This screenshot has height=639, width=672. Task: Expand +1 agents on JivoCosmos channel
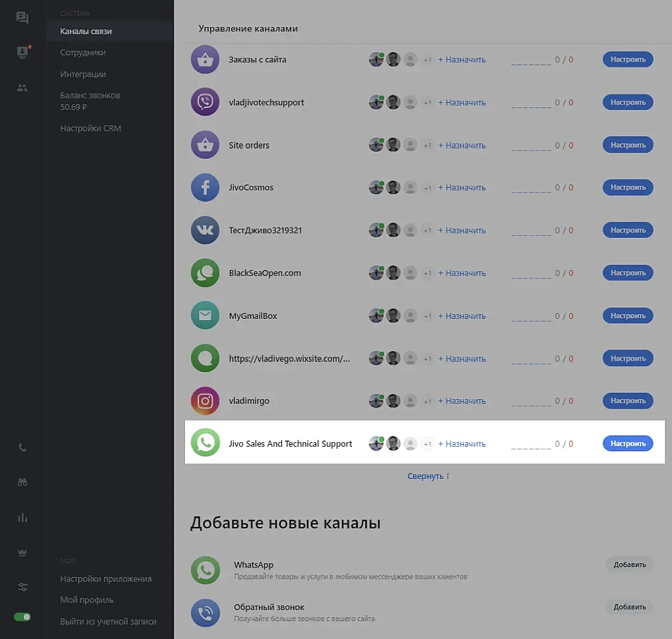point(428,188)
